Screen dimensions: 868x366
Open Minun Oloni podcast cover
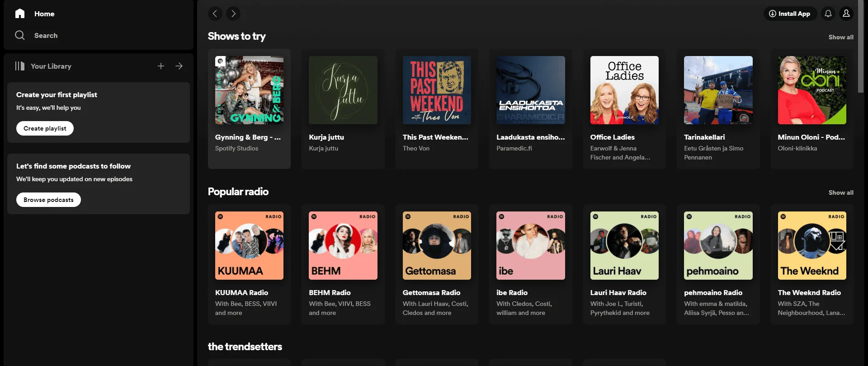coord(812,90)
